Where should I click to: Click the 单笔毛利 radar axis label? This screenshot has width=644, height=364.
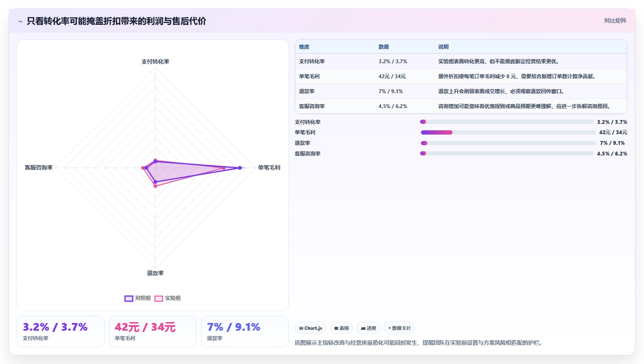269,167
